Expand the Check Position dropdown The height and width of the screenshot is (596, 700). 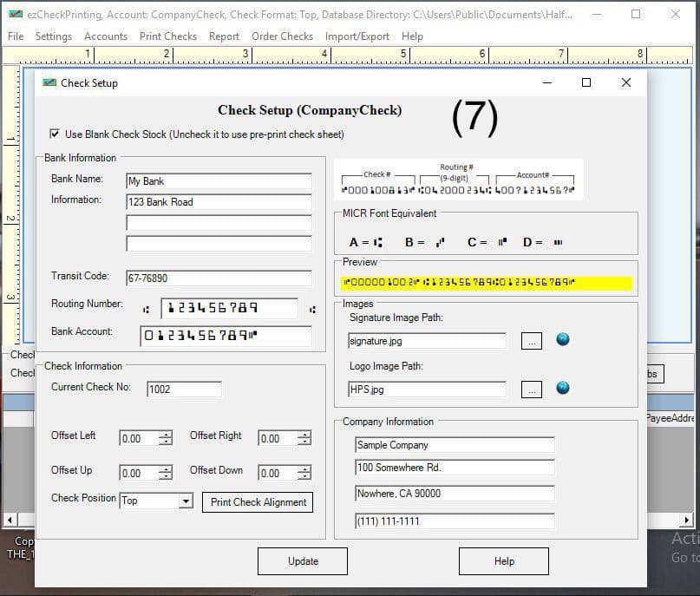pyautogui.click(x=185, y=501)
